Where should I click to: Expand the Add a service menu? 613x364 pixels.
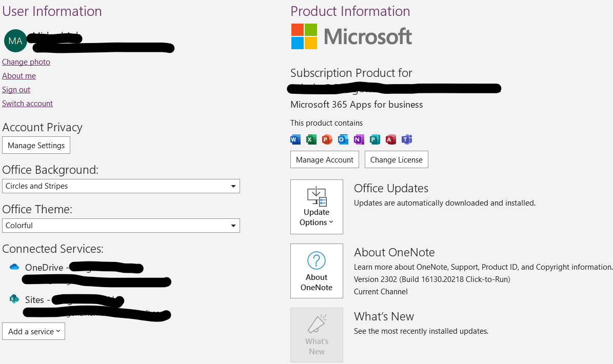[x=34, y=331]
